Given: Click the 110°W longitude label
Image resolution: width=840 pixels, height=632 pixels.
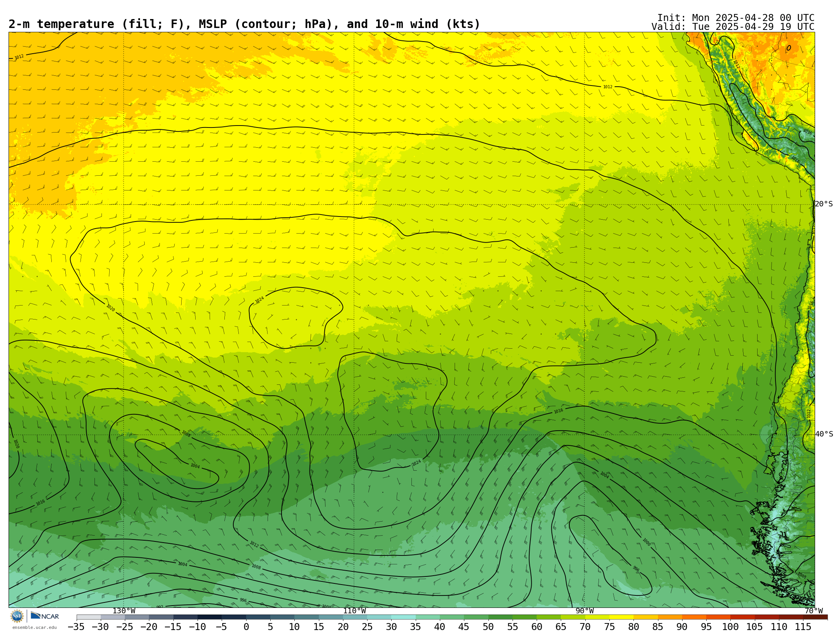Looking at the screenshot, I should 354,611.
